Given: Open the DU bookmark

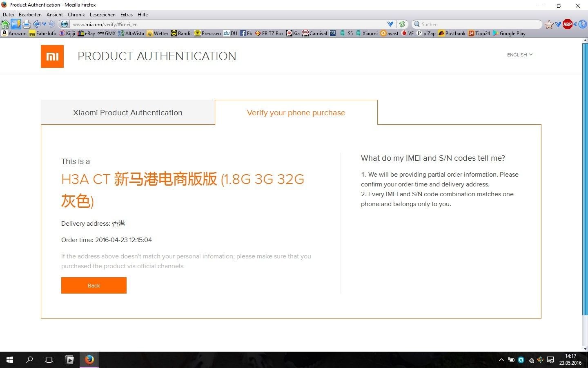Looking at the screenshot, I should [x=230, y=33].
